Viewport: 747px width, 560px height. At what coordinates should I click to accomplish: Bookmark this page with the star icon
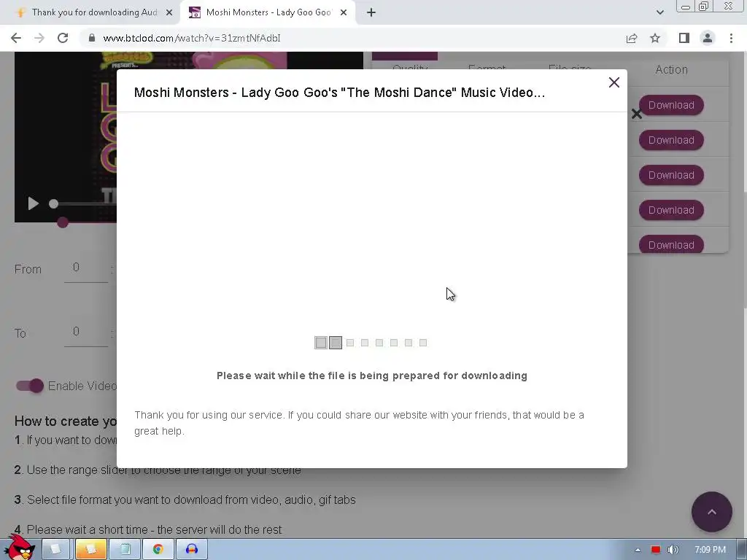[x=655, y=38]
